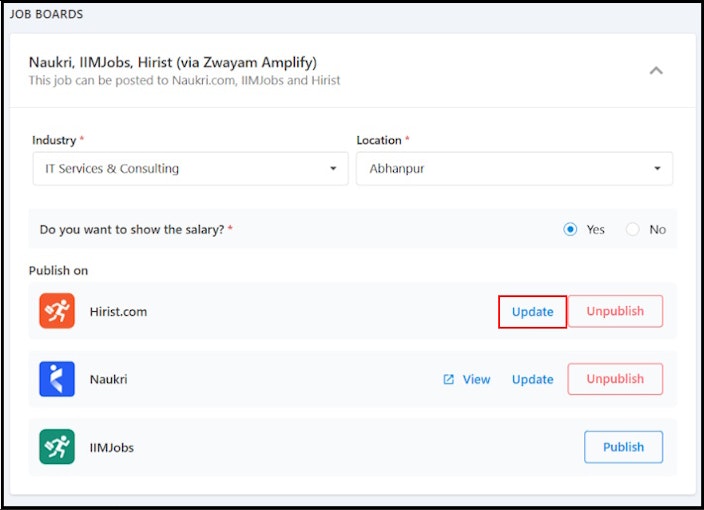Click the Naukri, IIMJobs, Hirist panel title
The width and height of the screenshot is (704, 510).
[173, 62]
